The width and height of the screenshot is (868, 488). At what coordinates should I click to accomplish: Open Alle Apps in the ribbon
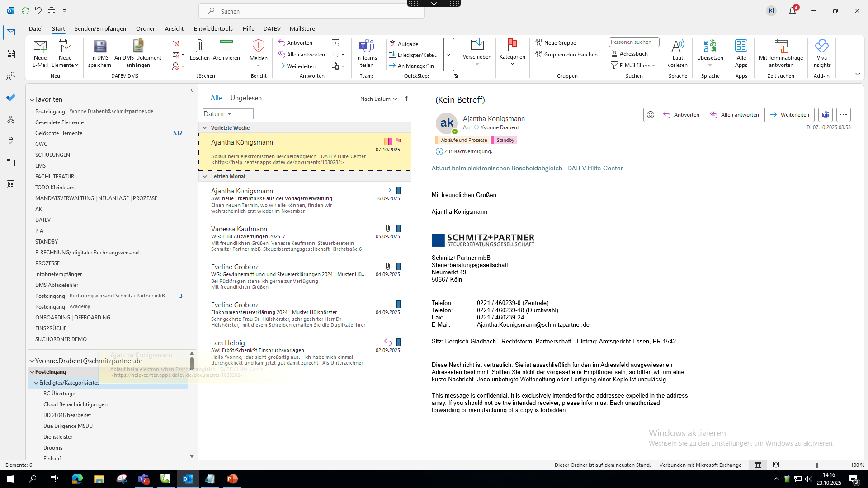coord(741,54)
